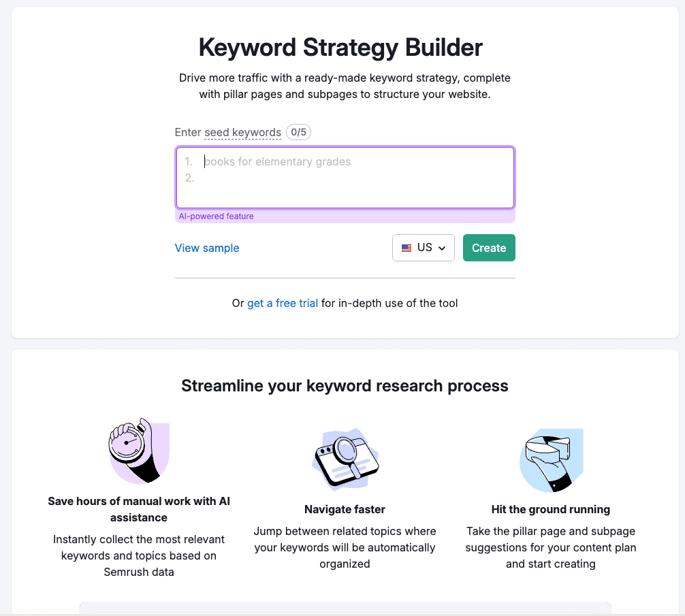Focus the seed keywords text box
The width and height of the screenshot is (685, 616).
(x=345, y=178)
